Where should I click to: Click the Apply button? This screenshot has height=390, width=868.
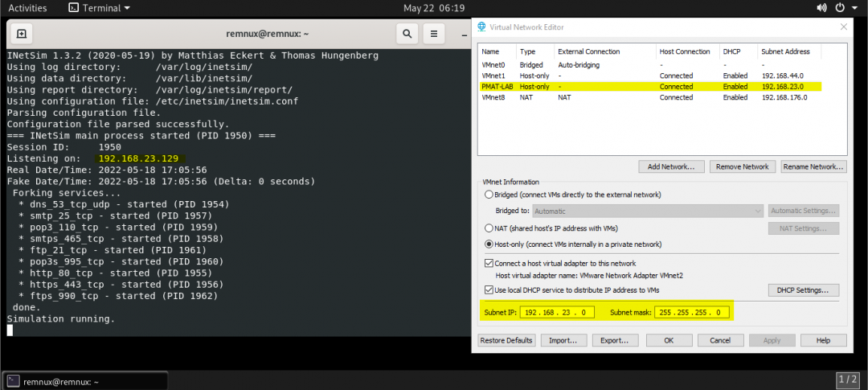(x=772, y=340)
